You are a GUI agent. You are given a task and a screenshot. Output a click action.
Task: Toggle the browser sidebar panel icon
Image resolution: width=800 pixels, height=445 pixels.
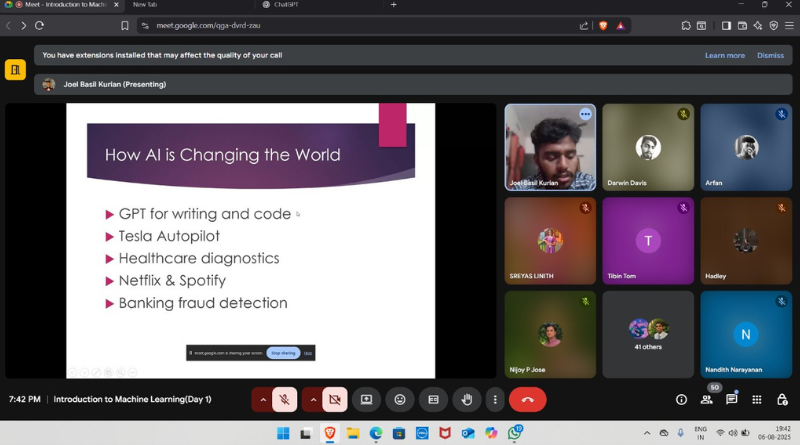(x=726, y=26)
